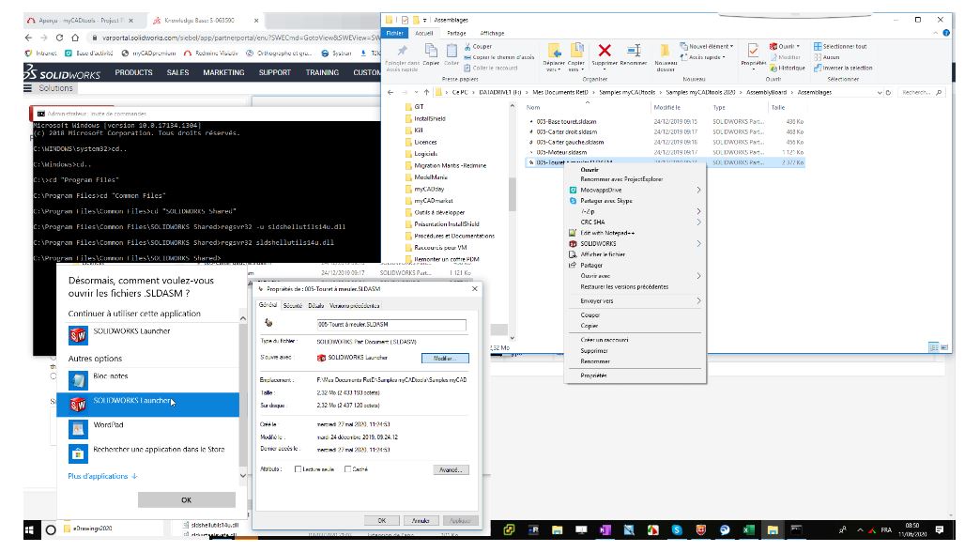Click the folder tree vertical scrollbar thumb
The width and height of the screenshot is (980, 552).
pos(512,193)
